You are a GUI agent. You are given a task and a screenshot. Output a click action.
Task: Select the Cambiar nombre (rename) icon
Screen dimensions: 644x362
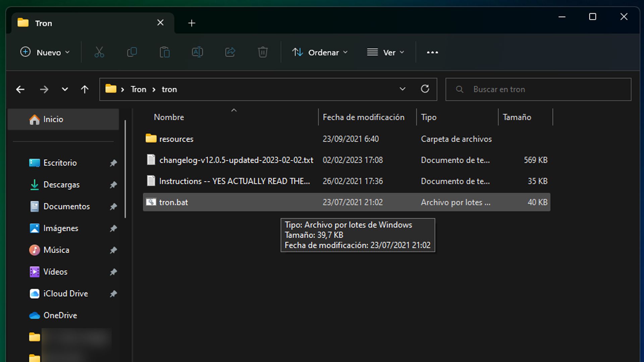pyautogui.click(x=197, y=52)
